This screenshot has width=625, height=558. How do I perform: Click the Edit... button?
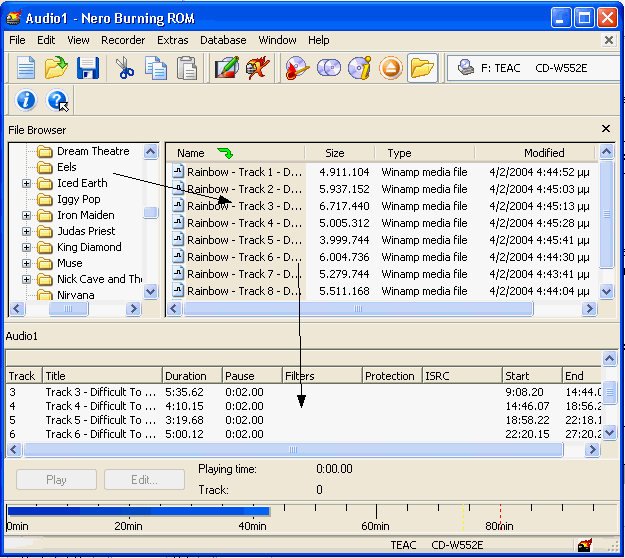pos(144,479)
